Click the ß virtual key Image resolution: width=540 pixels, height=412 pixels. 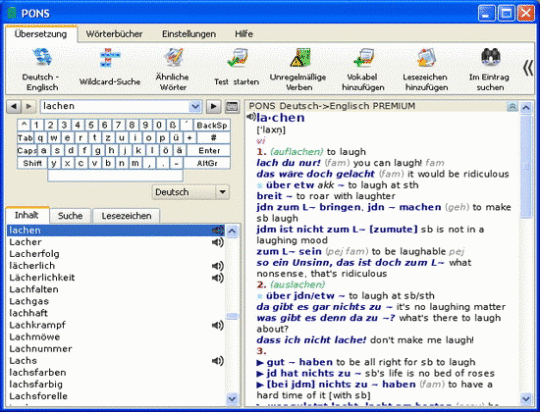172,125
